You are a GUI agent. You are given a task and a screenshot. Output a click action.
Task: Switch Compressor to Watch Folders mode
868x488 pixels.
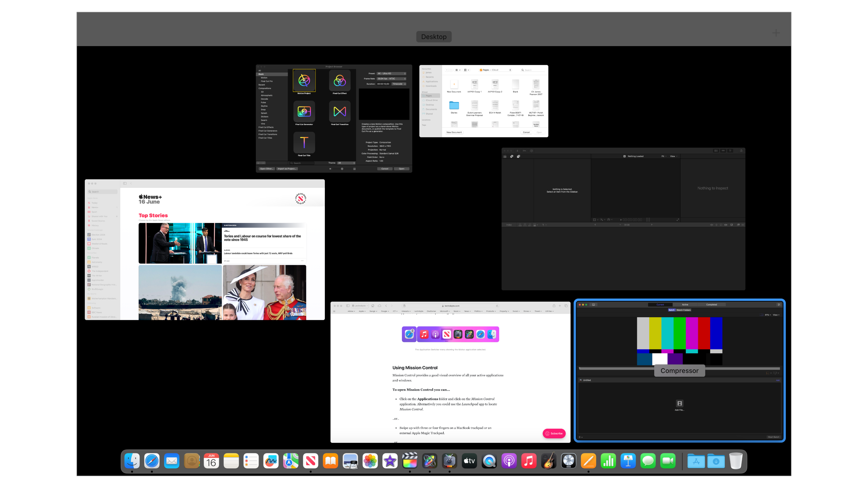point(683,310)
